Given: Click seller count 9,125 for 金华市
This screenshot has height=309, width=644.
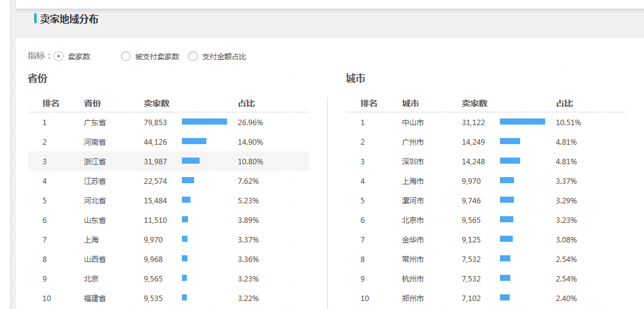Looking at the screenshot, I should pyautogui.click(x=471, y=239).
